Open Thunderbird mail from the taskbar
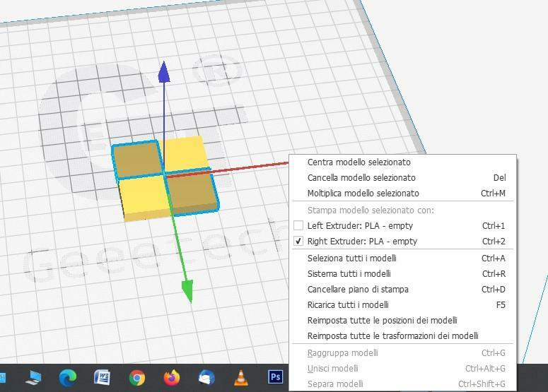 click(x=206, y=378)
